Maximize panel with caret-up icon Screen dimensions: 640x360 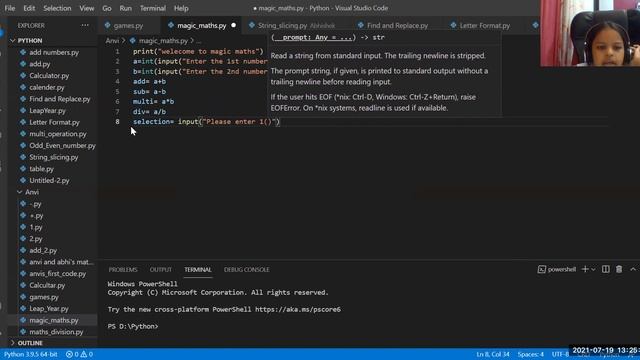point(633,269)
